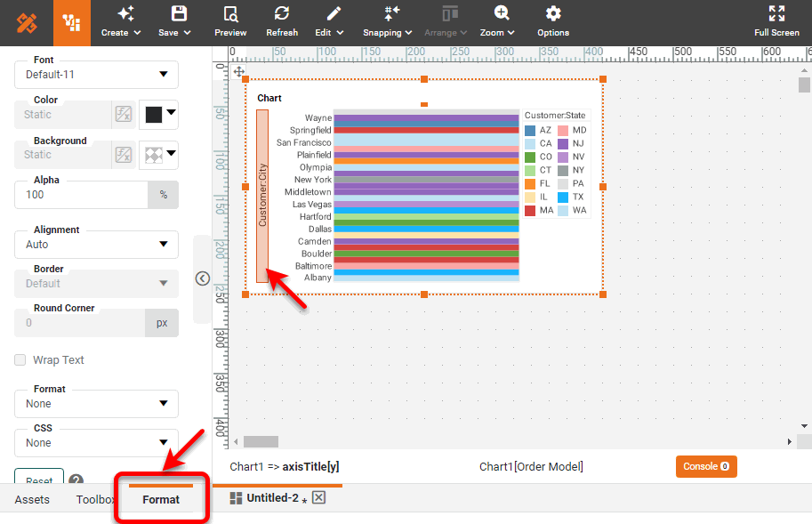Enable the Wrap Text checkbox
The image size is (812, 524).
(20, 359)
